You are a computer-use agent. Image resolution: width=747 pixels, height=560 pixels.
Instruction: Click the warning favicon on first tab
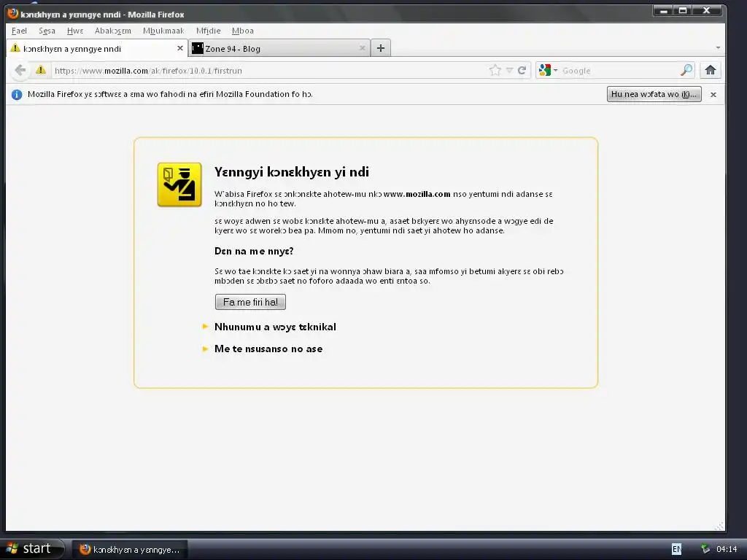[15, 47]
